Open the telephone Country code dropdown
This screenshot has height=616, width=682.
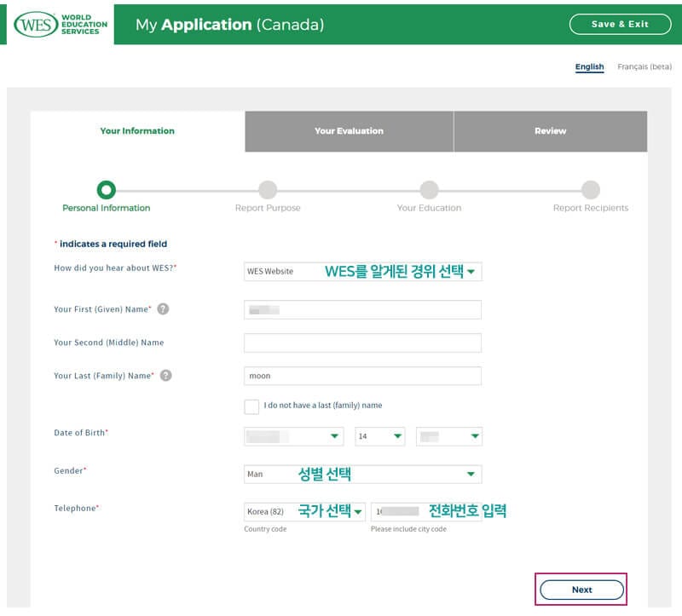tap(304, 512)
